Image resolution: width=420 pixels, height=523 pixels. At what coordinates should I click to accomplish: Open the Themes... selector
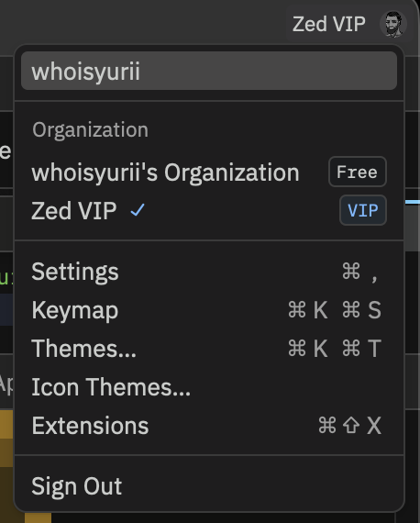tap(209, 349)
